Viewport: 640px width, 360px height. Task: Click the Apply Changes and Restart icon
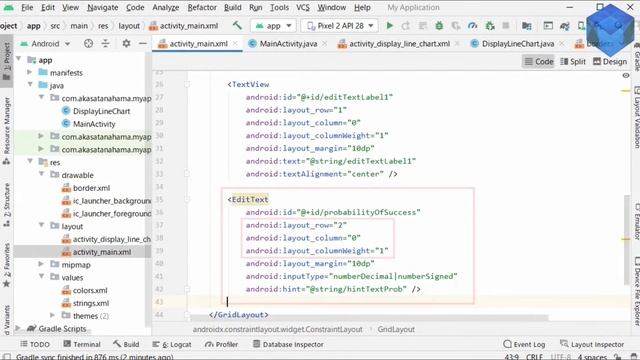(406, 26)
